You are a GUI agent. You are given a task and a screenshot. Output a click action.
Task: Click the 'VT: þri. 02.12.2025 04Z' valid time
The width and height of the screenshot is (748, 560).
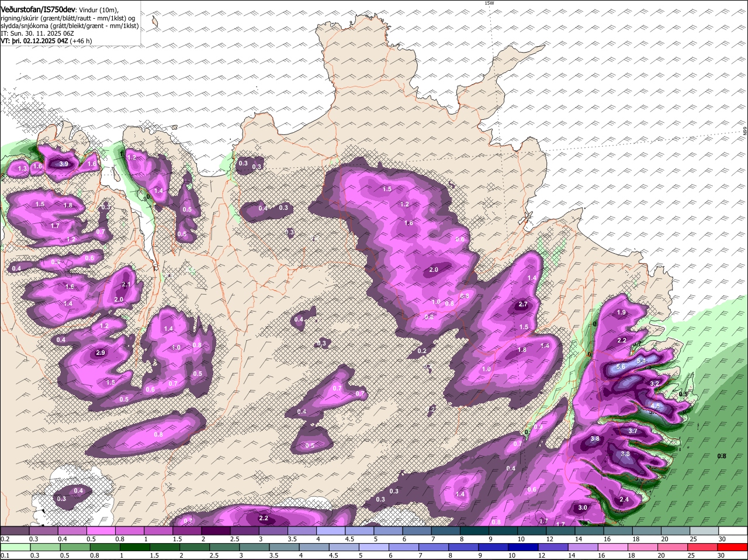(x=34, y=41)
